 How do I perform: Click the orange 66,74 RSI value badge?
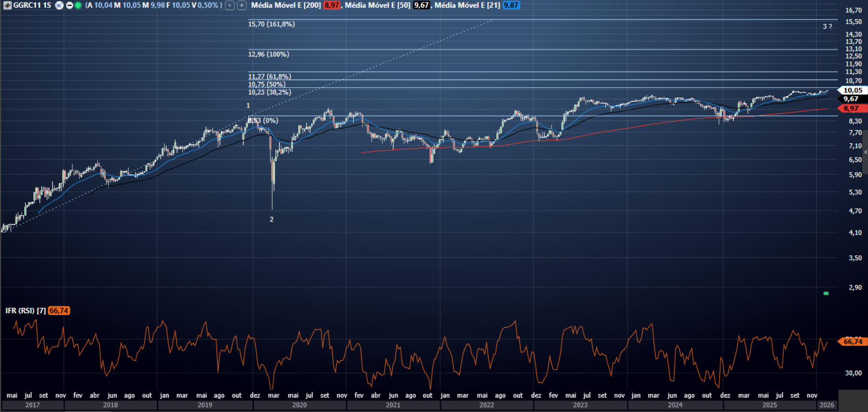coord(59,311)
